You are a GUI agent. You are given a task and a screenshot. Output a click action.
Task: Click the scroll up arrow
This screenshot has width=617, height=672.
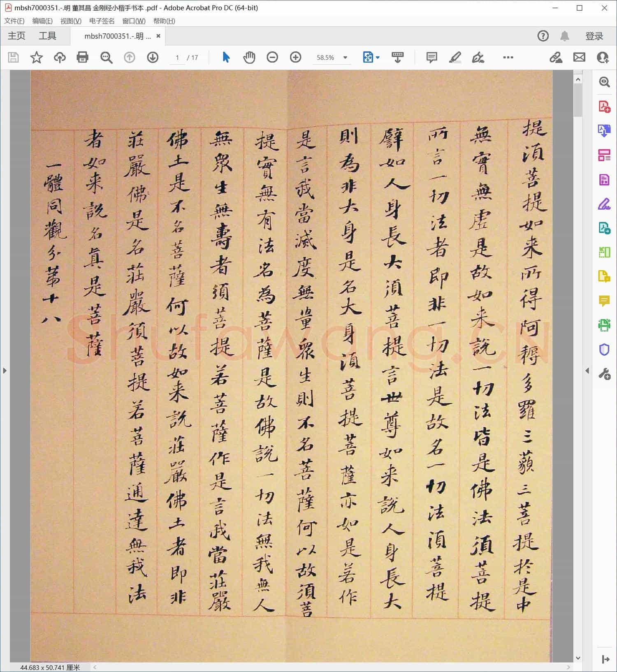click(x=578, y=79)
